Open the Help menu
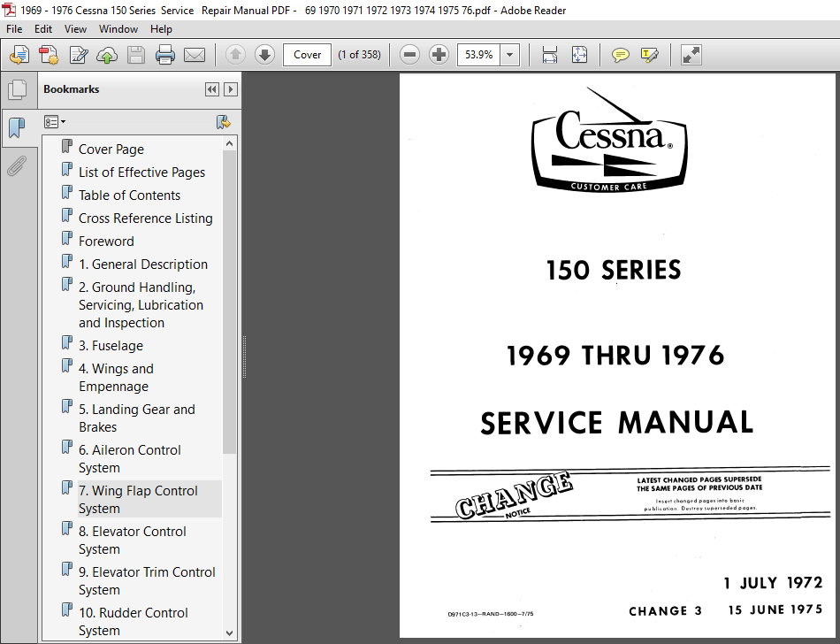The width and height of the screenshot is (840, 644). point(161,29)
